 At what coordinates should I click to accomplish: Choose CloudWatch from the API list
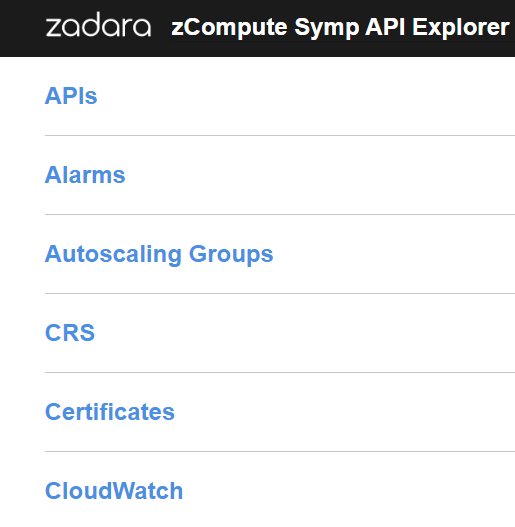coord(114,491)
